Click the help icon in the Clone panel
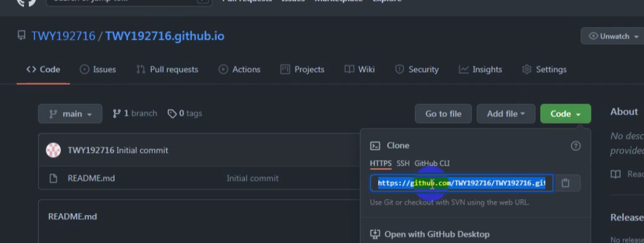This screenshot has height=243, width=644. (576, 146)
